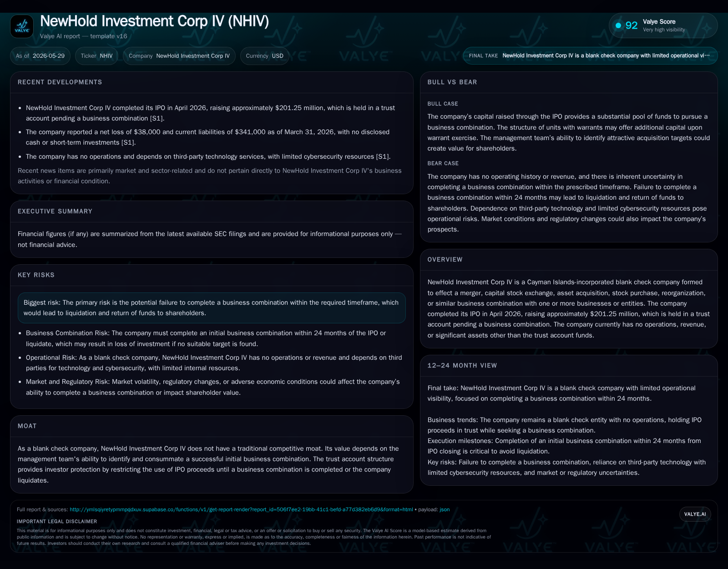
Task: Click the 'Valye AI report — template v16' subtitle
Action: tap(83, 36)
